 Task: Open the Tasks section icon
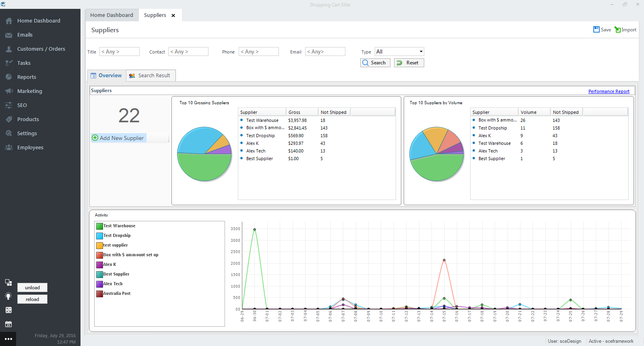8,63
